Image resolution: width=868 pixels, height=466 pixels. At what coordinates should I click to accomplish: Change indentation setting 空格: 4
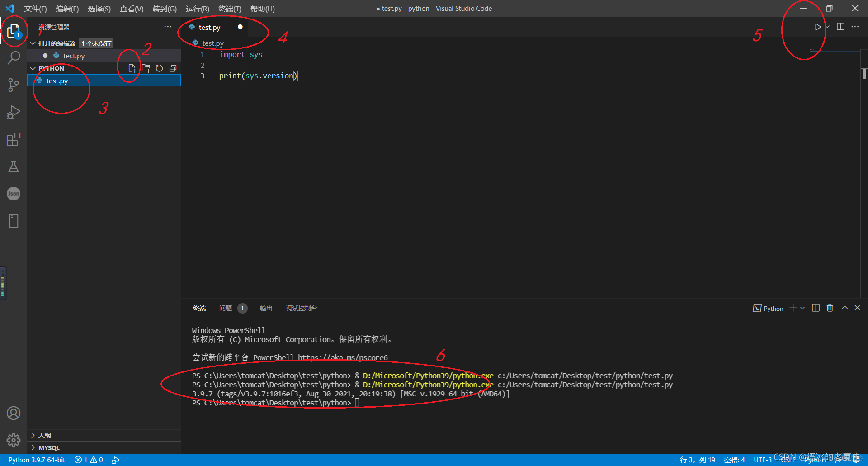coord(734,460)
